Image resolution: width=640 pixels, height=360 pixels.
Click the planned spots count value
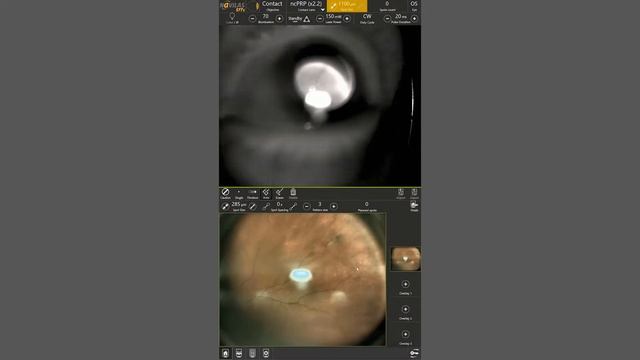(367, 204)
